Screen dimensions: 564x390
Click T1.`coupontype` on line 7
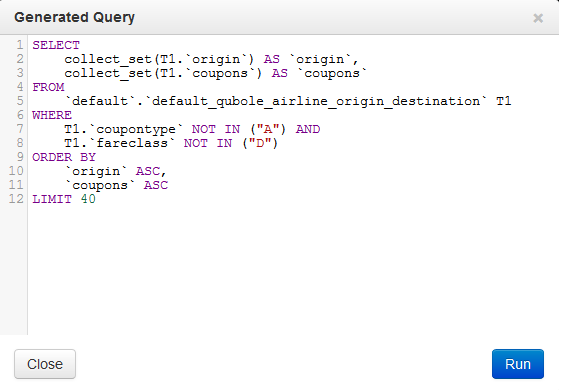(124, 130)
